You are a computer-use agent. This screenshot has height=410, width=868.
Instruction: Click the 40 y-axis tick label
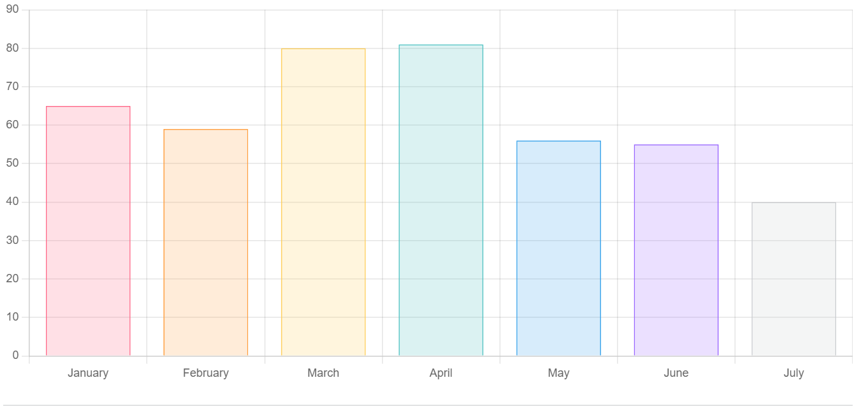coord(13,202)
